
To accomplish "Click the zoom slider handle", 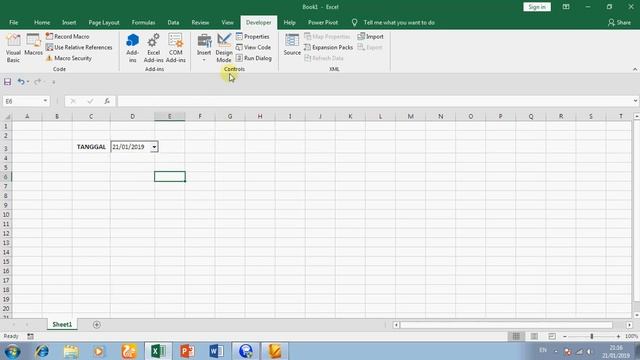I will [x=591, y=336].
